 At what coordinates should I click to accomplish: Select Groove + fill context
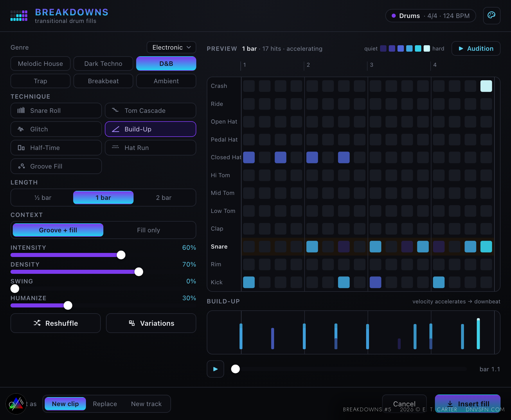pos(58,230)
